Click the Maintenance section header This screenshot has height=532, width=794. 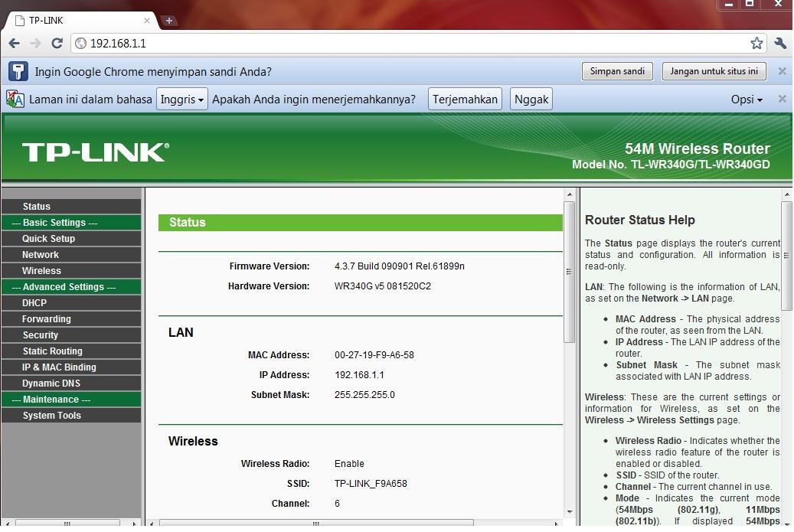[x=71, y=400]
